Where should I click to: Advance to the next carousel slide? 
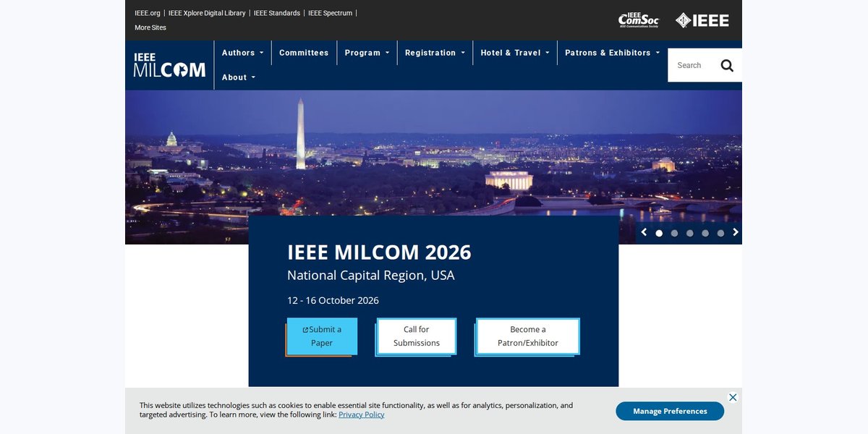point(736,232)
